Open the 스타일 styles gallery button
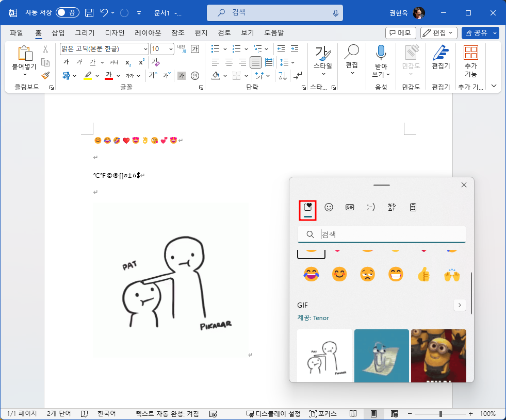The height and width of the screenshot is (420, 506). point(323,60)
